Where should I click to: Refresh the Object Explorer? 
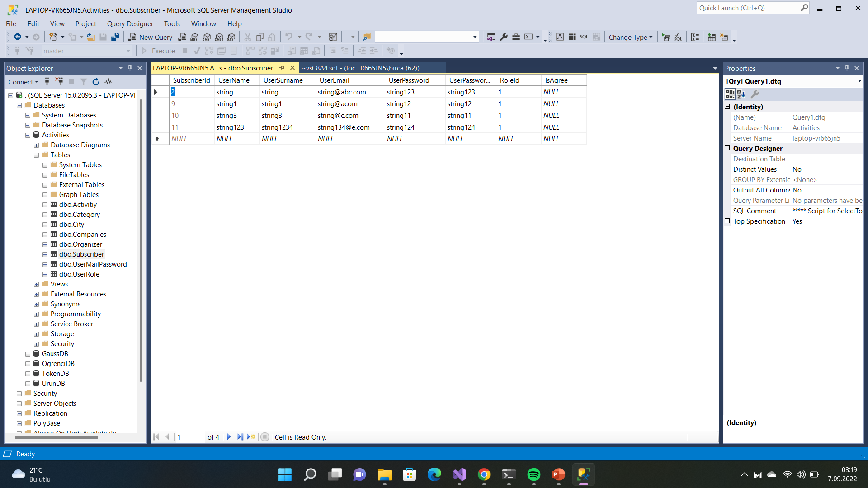[x=96, y=82]
